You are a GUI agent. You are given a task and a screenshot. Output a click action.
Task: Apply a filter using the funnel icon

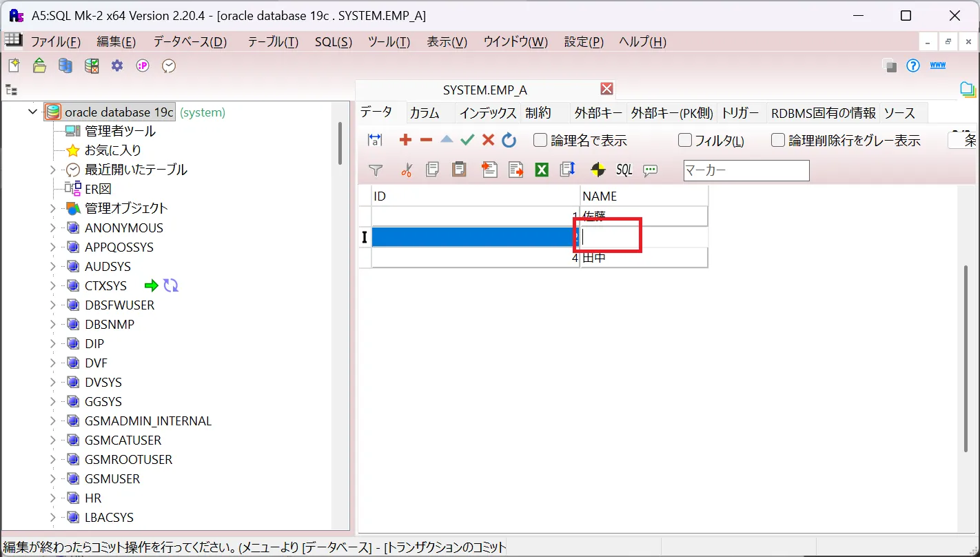pos(376,170)
